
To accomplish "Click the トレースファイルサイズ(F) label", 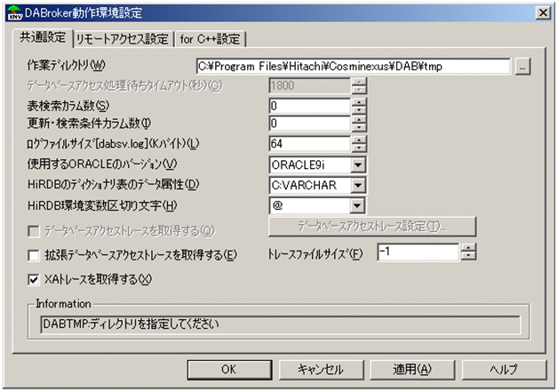I will [315, 254].
